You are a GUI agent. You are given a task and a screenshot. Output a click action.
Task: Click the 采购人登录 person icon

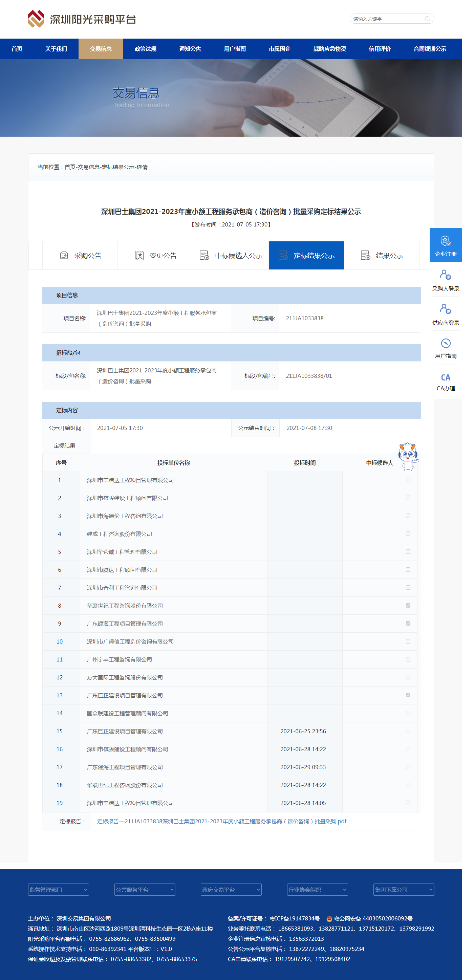tap(445, 274)
